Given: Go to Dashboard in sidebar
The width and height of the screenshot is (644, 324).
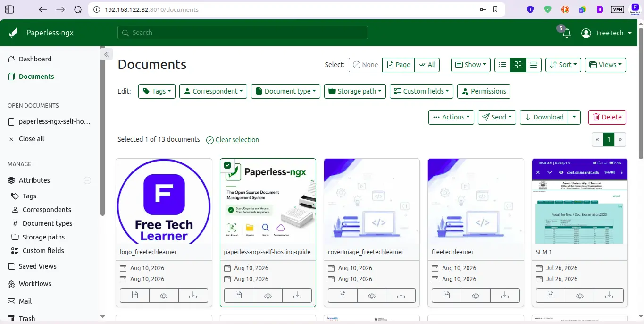Looking at the screenshot, I should click(x=35, y=59).
